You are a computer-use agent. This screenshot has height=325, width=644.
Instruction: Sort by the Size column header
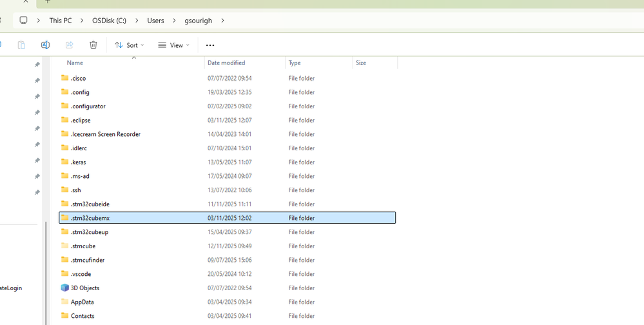(x=361, y=63)
